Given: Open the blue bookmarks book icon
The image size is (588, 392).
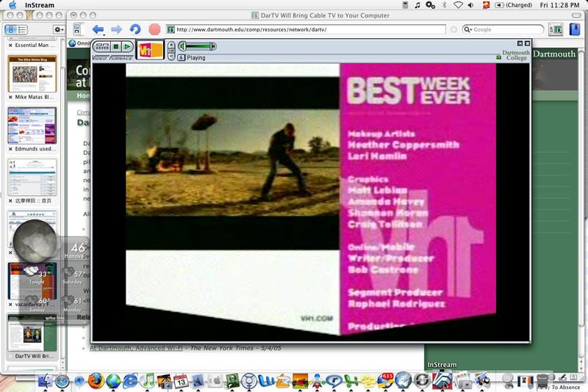Looking at the screenshot, I should 575,29.
